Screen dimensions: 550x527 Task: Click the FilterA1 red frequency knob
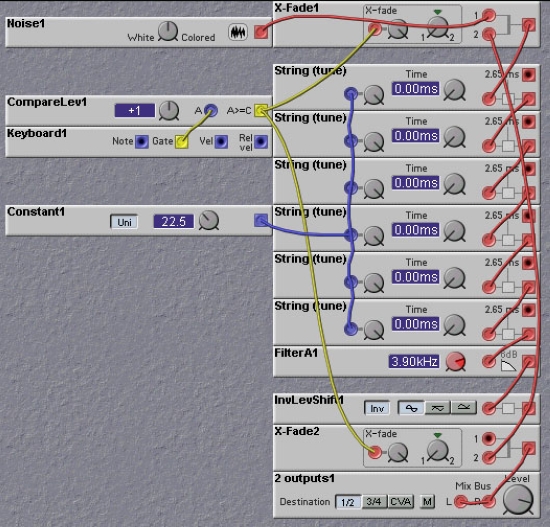click(x=455, y=362)
